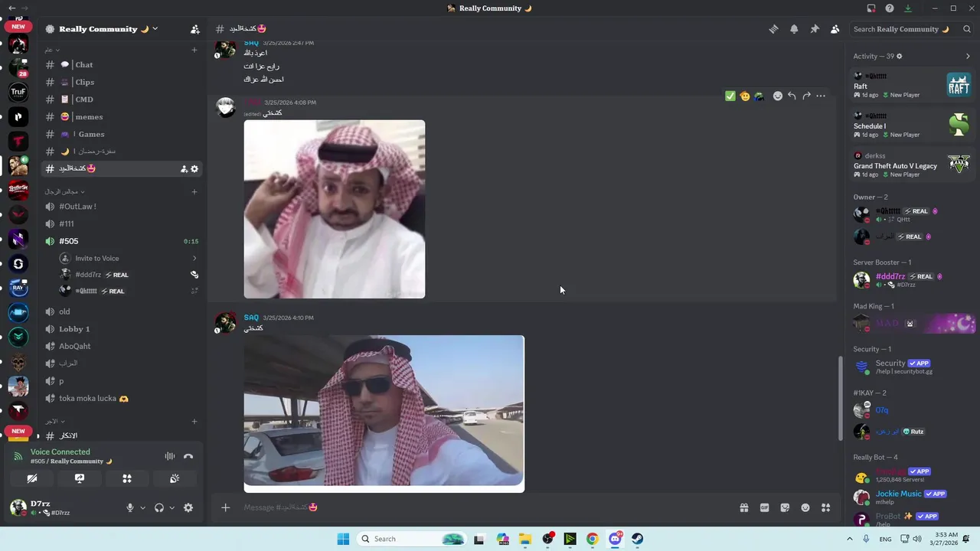Open Add Reaction smiley on message
The image size is (980, 551).
point(778,96)
